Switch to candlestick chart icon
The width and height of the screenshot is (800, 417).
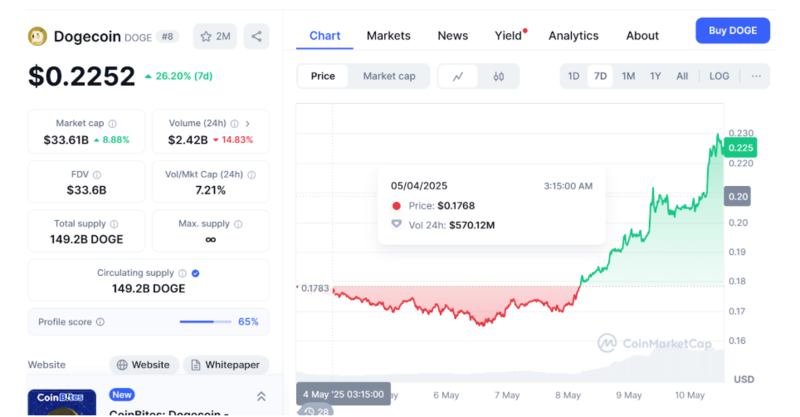click(x=498, y=76)
